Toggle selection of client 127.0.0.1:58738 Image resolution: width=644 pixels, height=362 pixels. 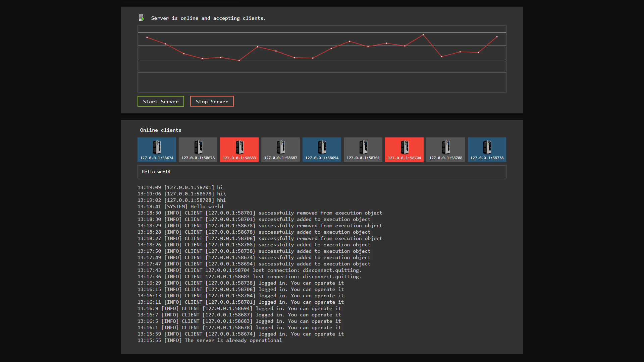[x=487, y=150]
